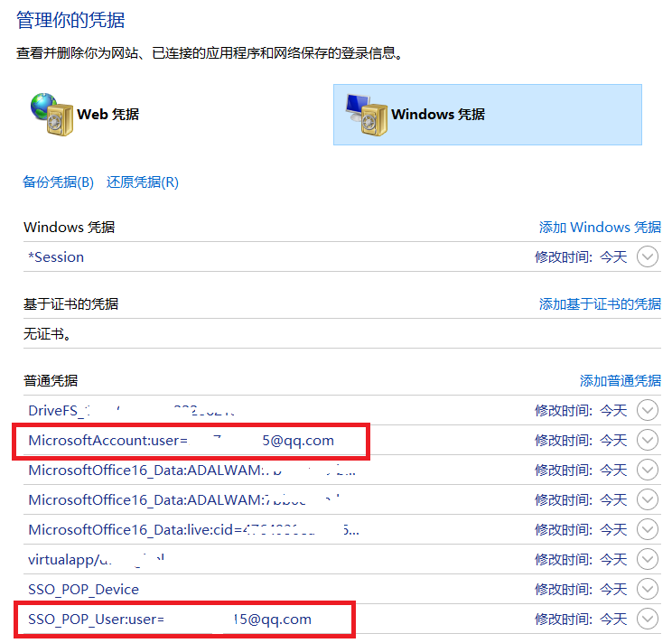The height and width of the screenshot is (643, 672).
Task: Select the SSO_POP_Device entry
Action: tap(84, 590)
